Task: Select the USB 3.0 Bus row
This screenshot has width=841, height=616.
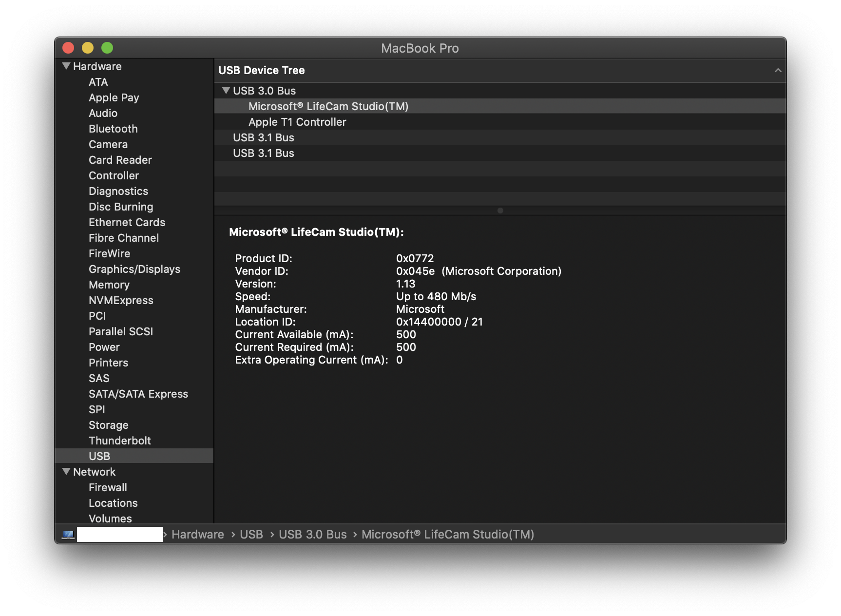Action: tap(500, 91)
